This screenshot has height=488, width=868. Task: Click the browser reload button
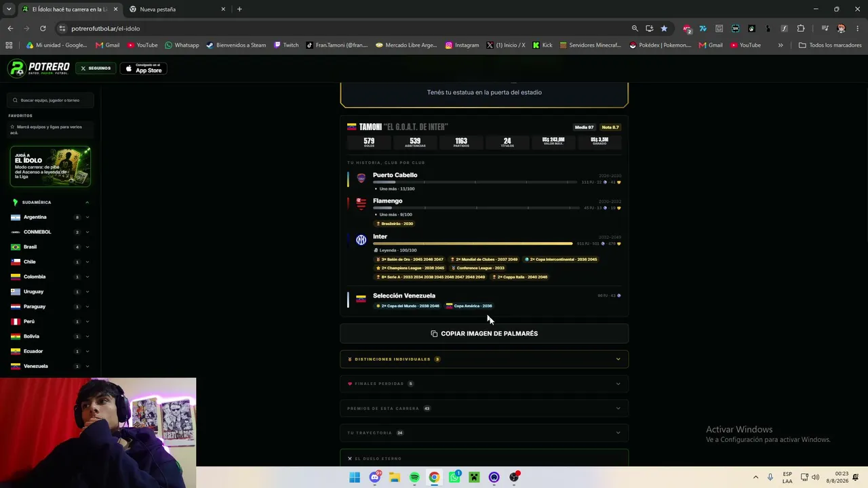[x=43, y=28]
